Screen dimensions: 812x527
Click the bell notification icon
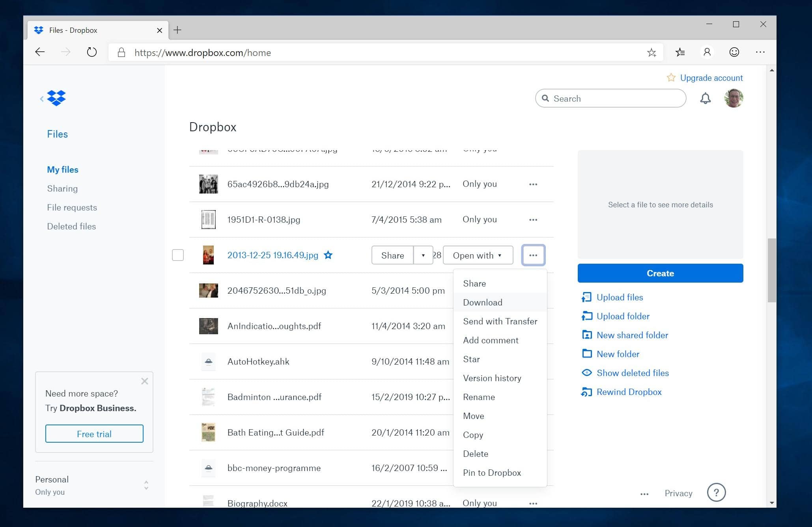[x=705, y=99]
